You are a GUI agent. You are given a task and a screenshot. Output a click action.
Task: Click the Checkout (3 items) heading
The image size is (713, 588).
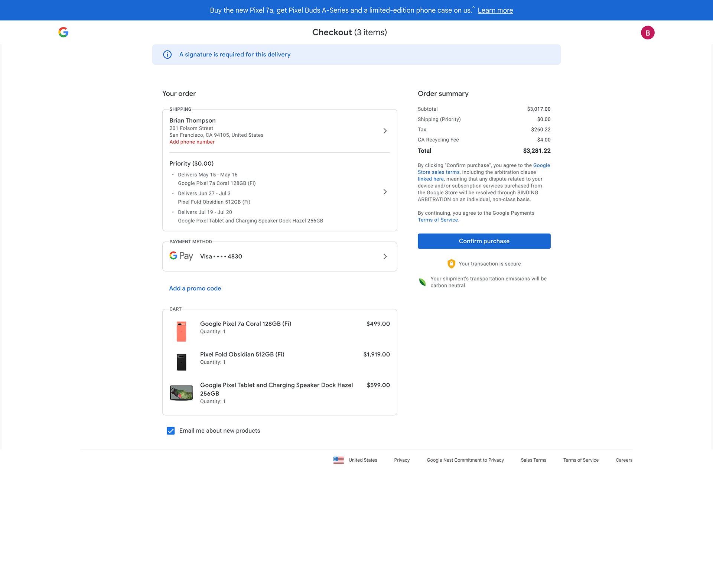coord(349,33)
